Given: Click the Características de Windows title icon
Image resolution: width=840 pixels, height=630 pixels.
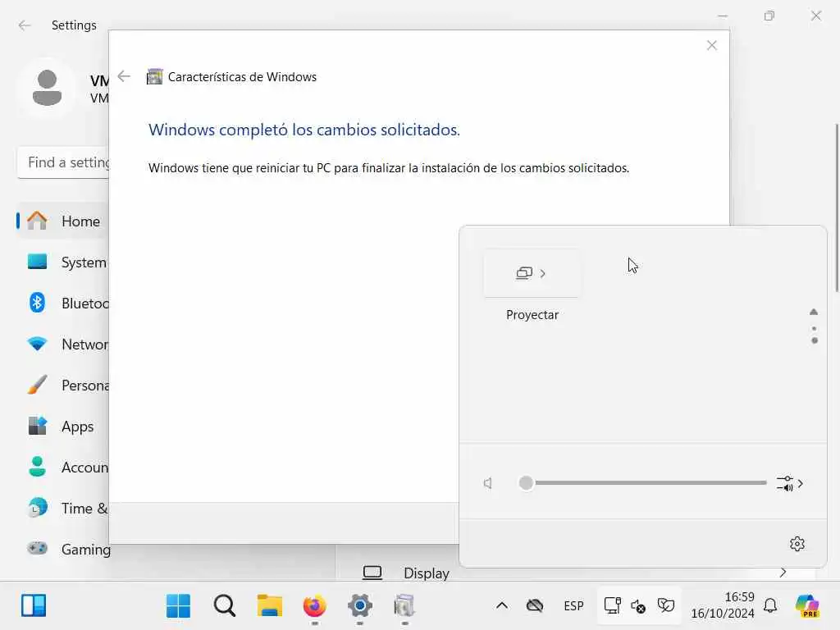Looking at the screenshot, I should coord(154,76).
